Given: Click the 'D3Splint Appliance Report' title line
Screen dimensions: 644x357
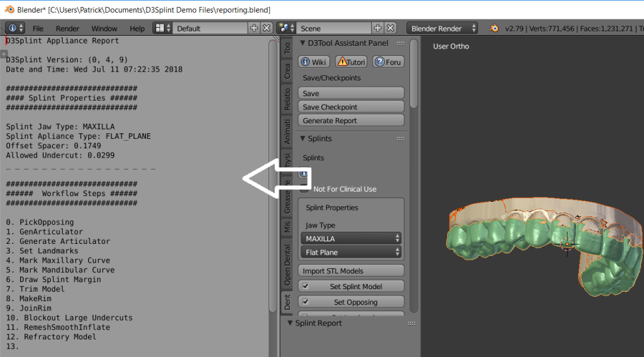Looking at the screenshot, I should click(x=62, y=41).
